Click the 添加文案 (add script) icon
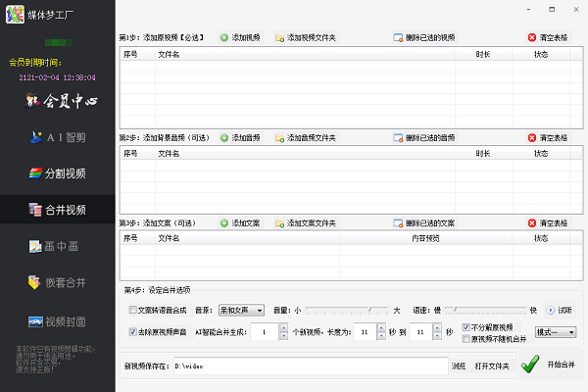This screenshot has width=588, height=392. pos(223,222)
